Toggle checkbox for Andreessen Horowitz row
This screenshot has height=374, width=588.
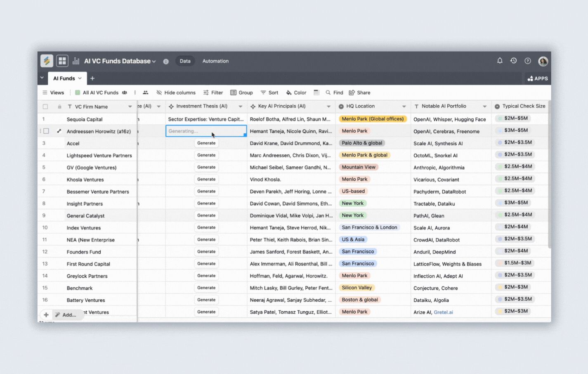46,131
